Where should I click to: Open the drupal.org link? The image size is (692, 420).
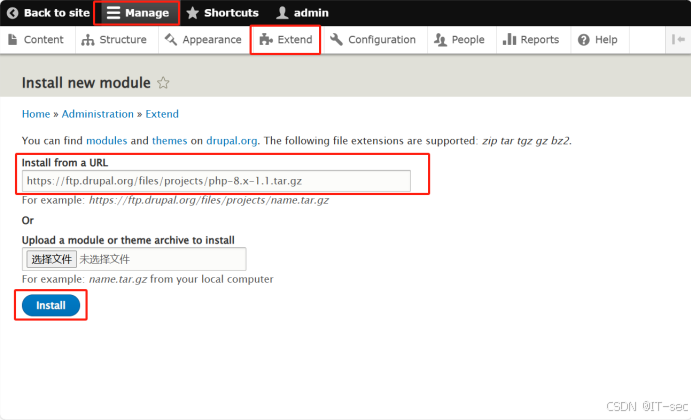tap(232, 141)
